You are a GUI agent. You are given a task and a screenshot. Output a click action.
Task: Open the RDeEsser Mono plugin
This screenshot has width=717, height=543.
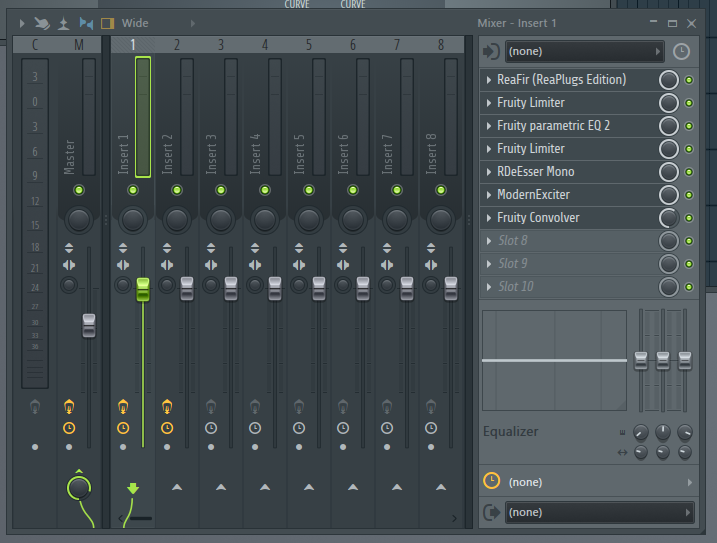click(x=535, y=172)
